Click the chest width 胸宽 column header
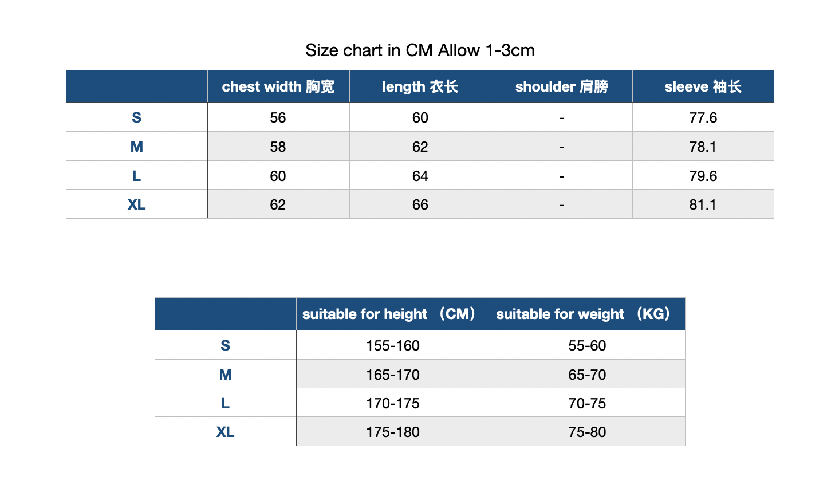 (x=278, y=86)
